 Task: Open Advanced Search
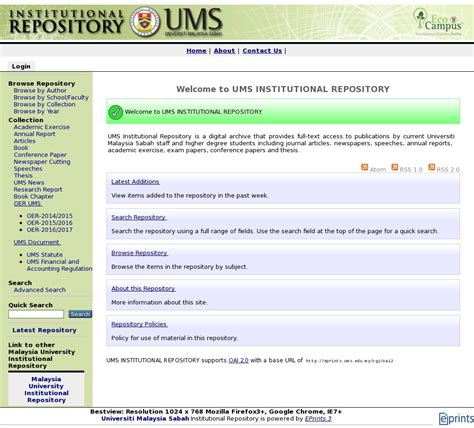[40, 290]
